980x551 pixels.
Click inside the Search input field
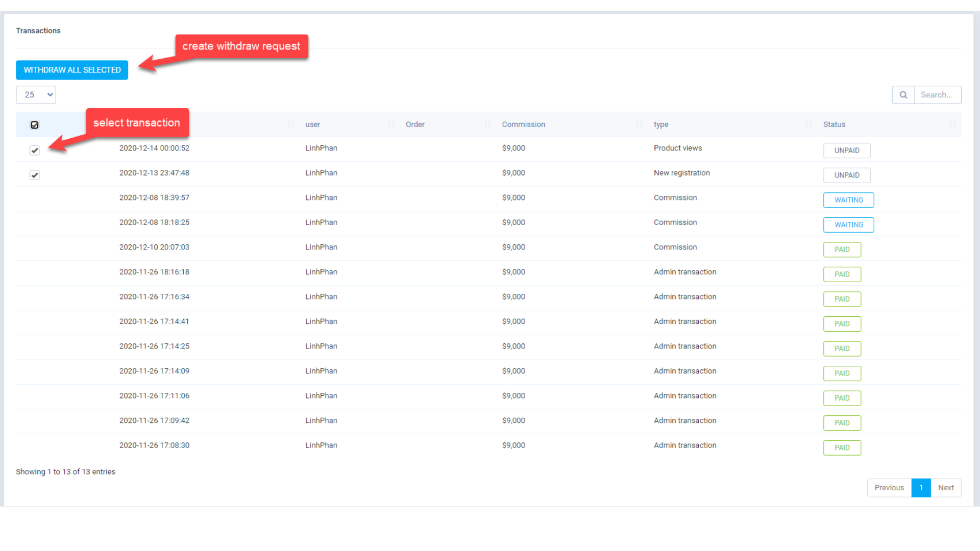[937, 94]
